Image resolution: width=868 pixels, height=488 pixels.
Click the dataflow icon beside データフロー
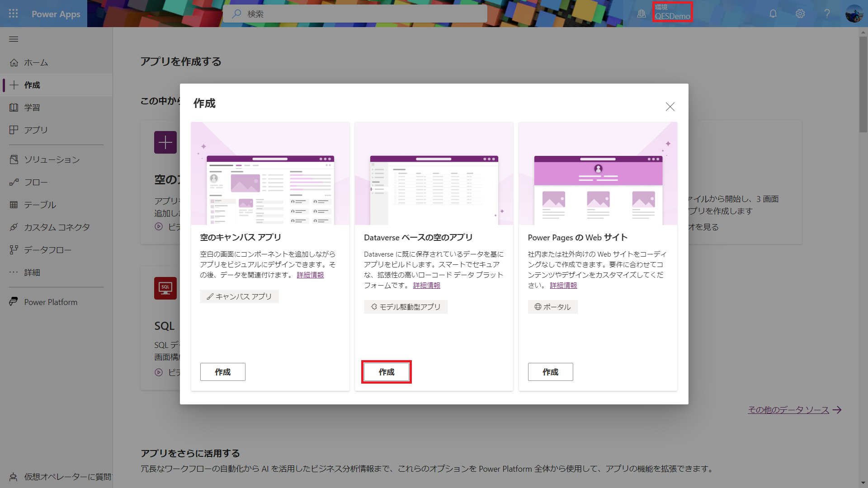[14, 250]
